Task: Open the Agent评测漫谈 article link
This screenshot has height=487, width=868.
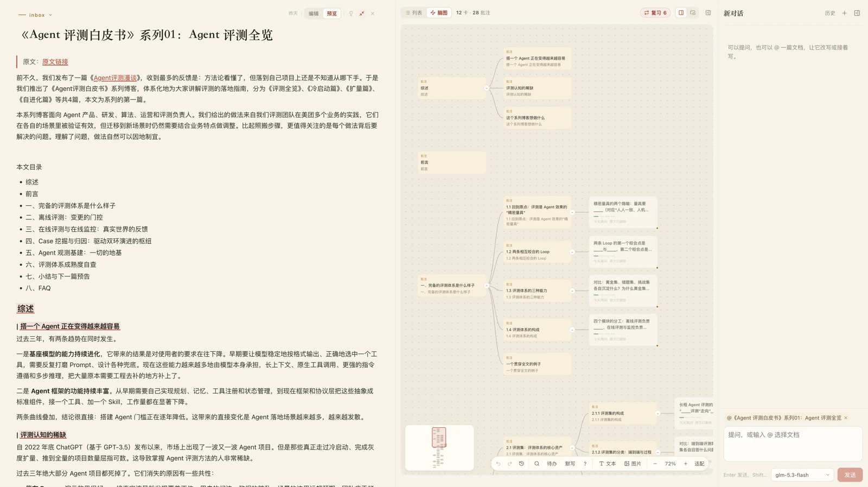Action: [x=115, y=78]
